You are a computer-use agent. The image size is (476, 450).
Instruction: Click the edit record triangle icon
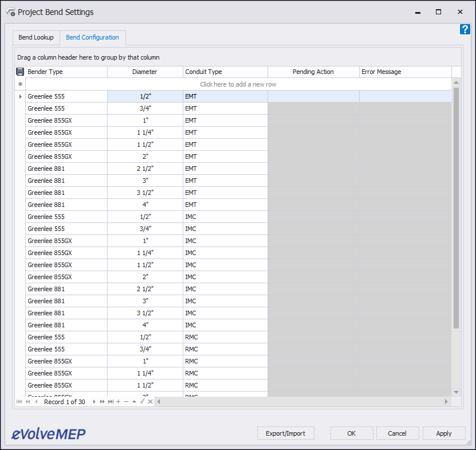coord(134,402)
